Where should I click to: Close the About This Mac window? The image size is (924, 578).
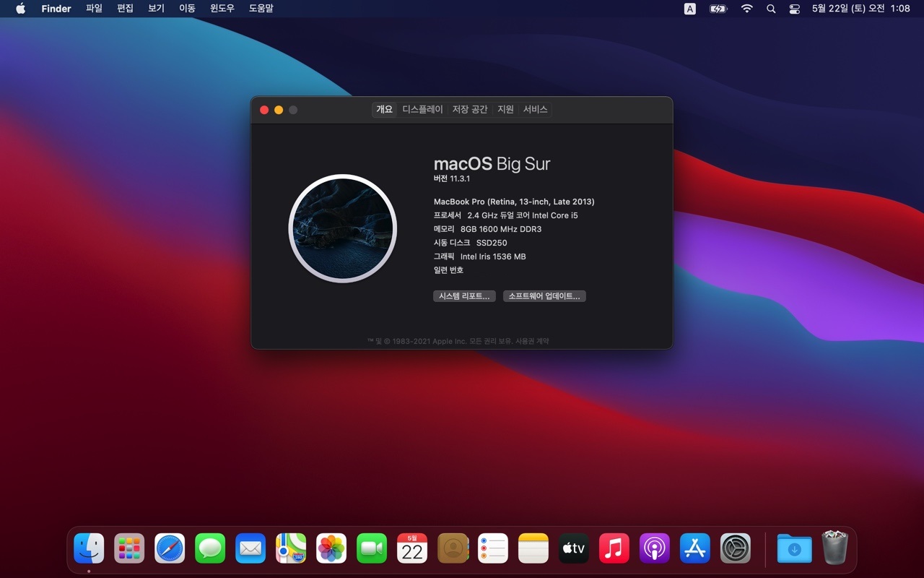pos(264,110)
